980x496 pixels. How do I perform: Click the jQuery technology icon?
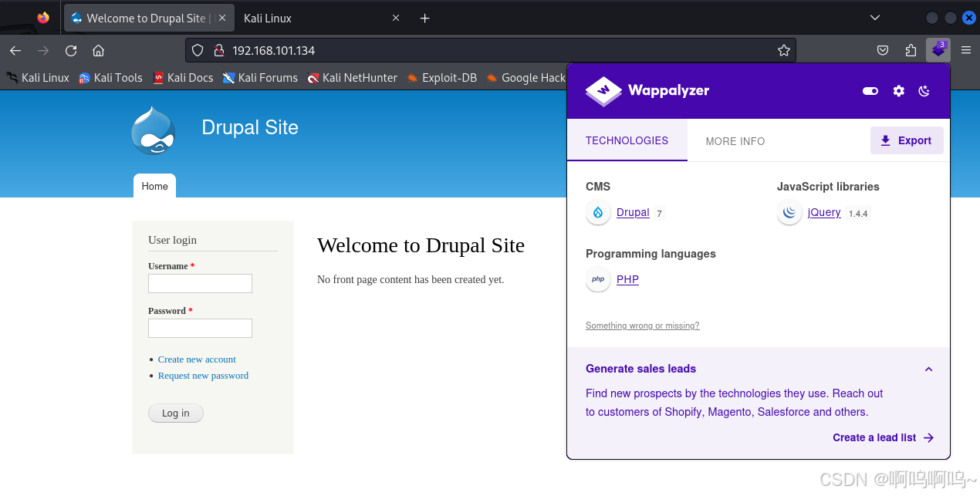coord(789,213)
